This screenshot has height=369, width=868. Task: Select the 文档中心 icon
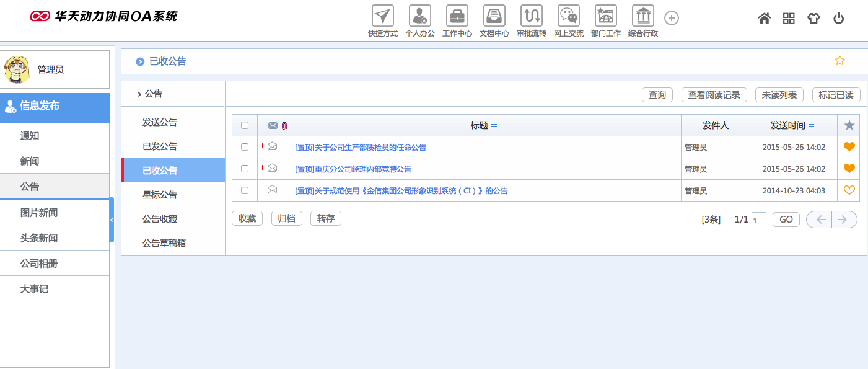click(x=494, y=16)
